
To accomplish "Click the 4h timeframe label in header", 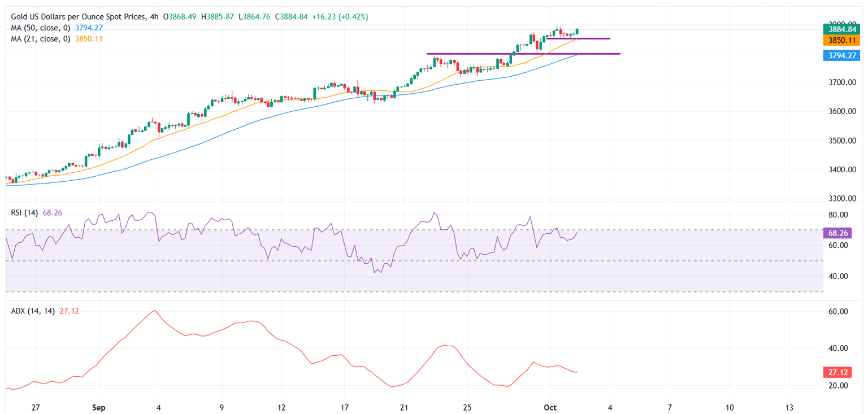I will coord(154,17).
